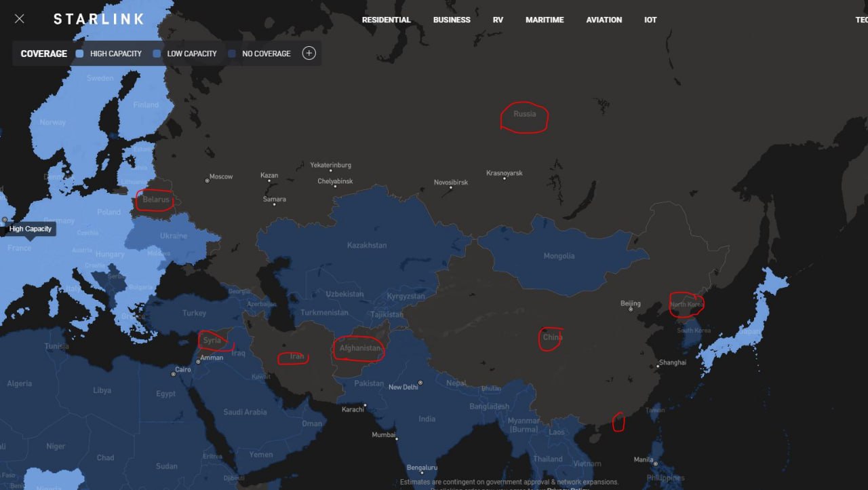
Task: Click the Oman country label
Action: coord(312,423)
